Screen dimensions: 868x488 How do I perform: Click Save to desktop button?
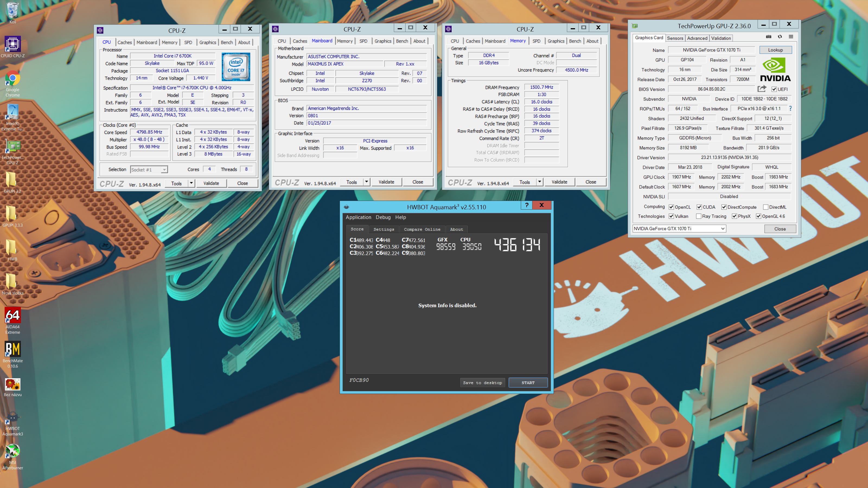[482, 383]
